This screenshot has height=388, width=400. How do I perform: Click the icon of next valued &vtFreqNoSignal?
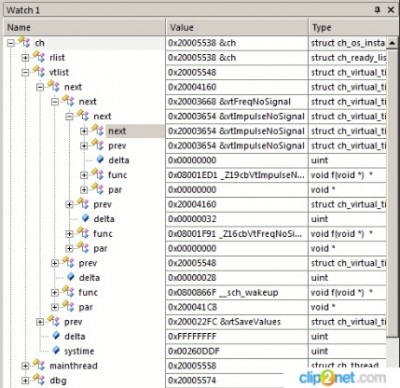(x=68, y=101)
